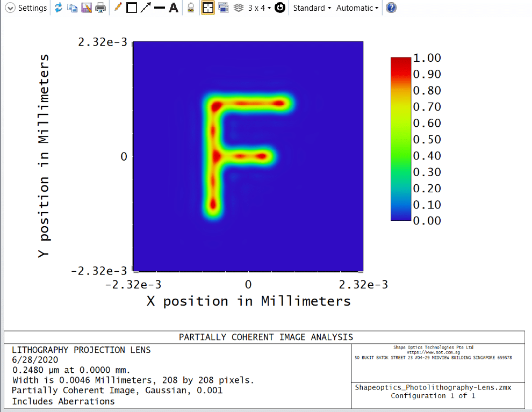Select the pencil annotation tool

pyautogui.click(x=118, y=8)
